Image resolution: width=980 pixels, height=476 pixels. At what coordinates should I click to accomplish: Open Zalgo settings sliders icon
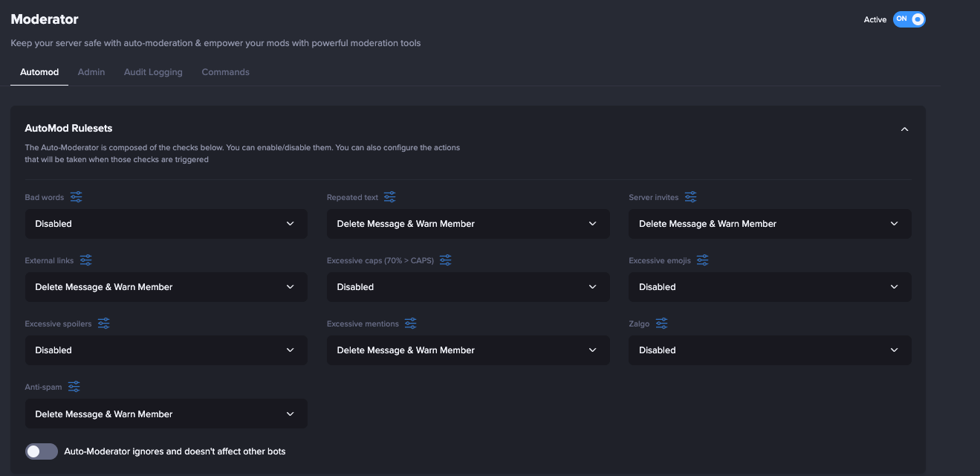pos(662,324)
